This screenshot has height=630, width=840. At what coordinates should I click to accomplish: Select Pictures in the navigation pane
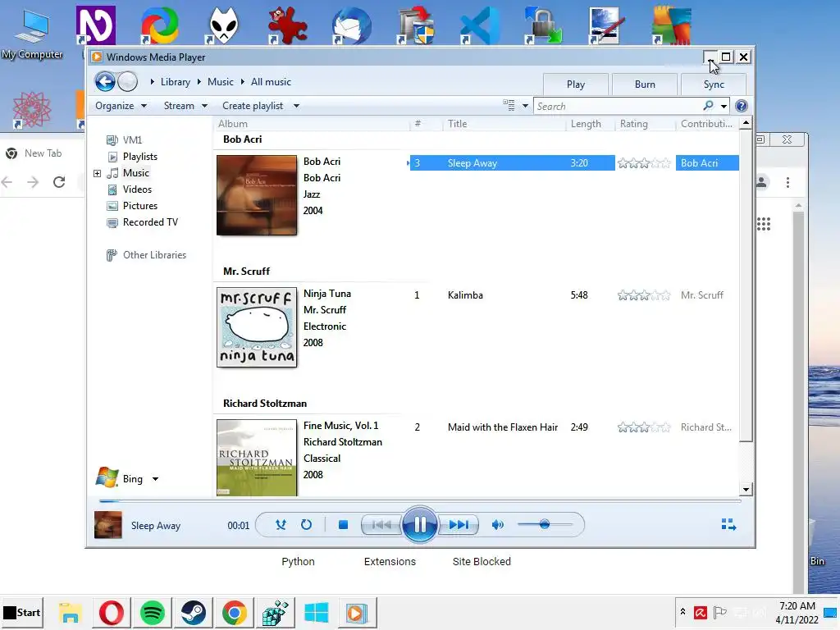139,206
